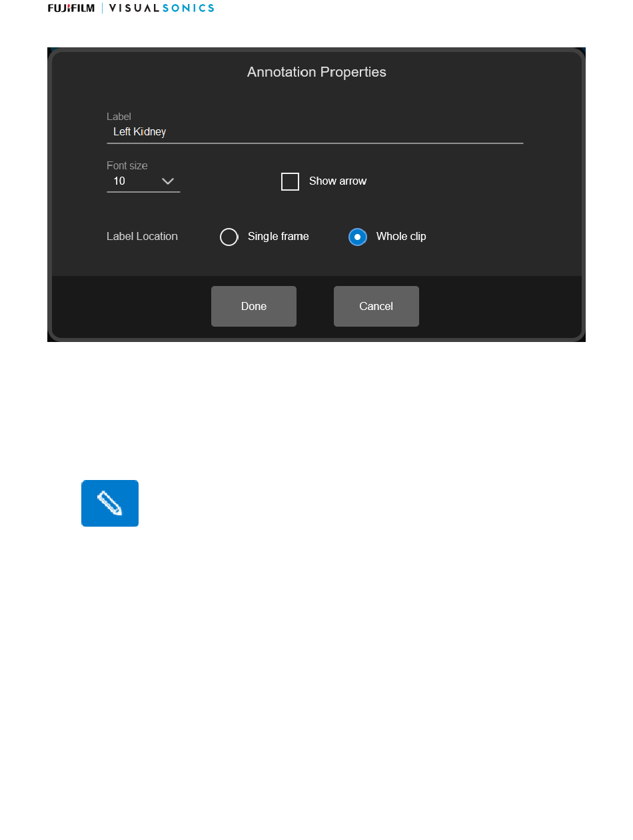
Task: Confirm with the Done button
Action: pos(254,306)
